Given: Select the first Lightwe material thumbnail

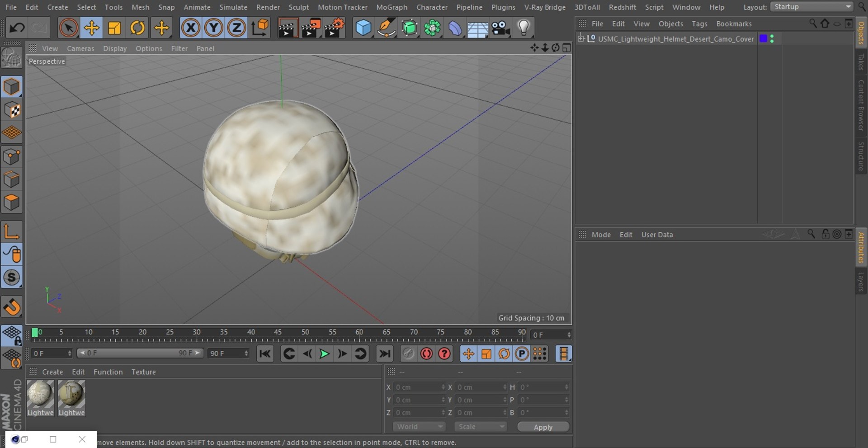Looking at the screenshot, I should click(x=40, y=398).
